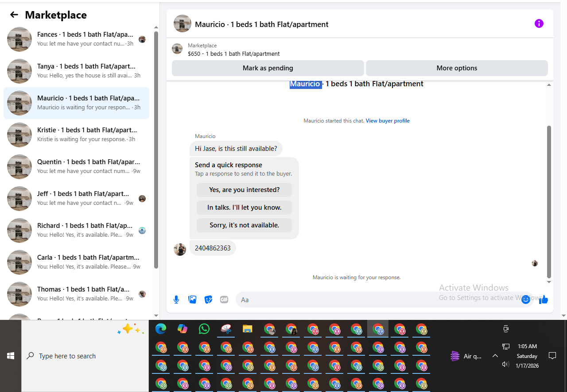
Task: Open Tanya conversation in list
Action: pos(76,71)
